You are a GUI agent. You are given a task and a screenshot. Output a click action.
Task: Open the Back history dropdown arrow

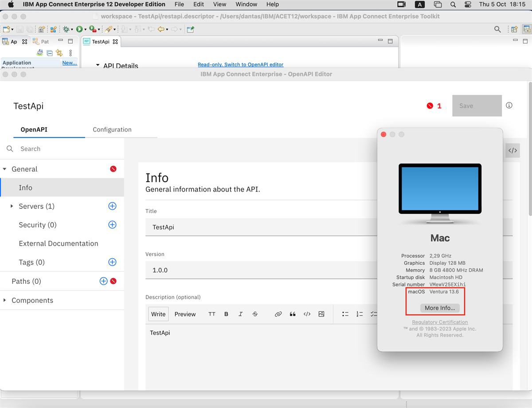click(x=167, y=30)
